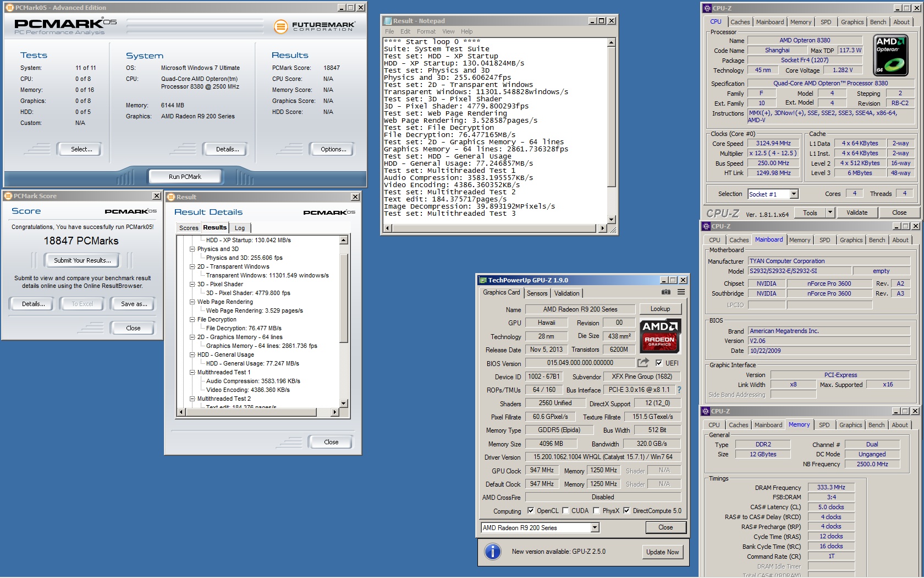Click the CPU-Z title icon in the Memory window
The image size is (924, 578).
tap(705, 411)
